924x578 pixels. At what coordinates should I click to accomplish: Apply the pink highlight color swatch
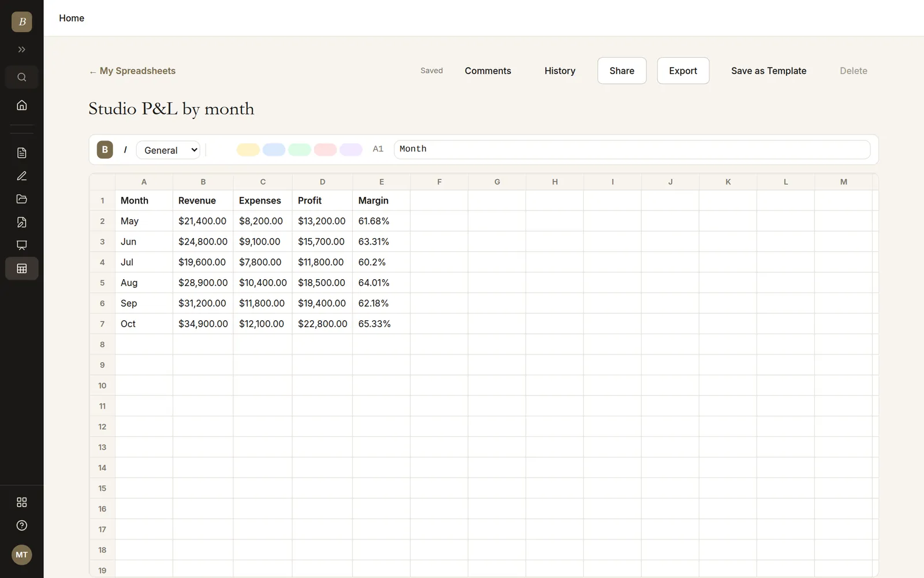pyautogui.click(x=325, y=150)
